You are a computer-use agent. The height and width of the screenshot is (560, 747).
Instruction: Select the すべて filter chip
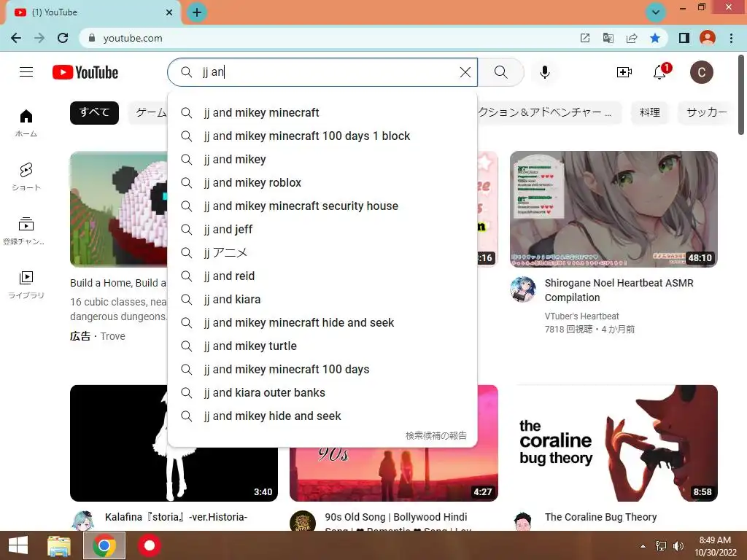[94, 112]
